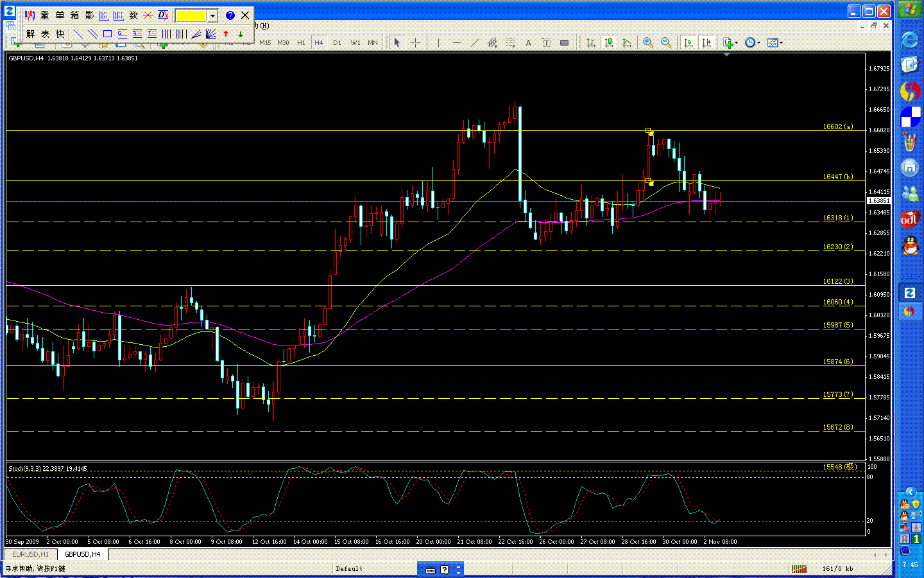Click the 箱 button in the floating toolbar
This screenshot has width=924, height=578.
click(x=74, y=15)
